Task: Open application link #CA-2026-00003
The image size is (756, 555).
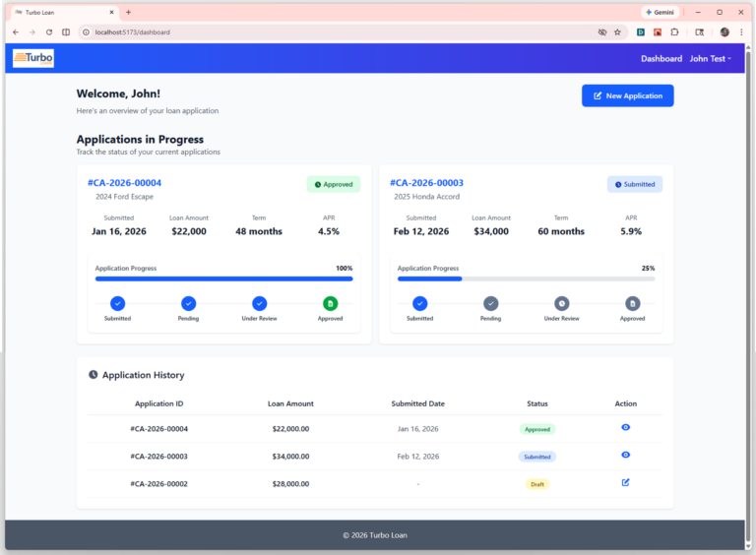Action: [x=426, y=183]
